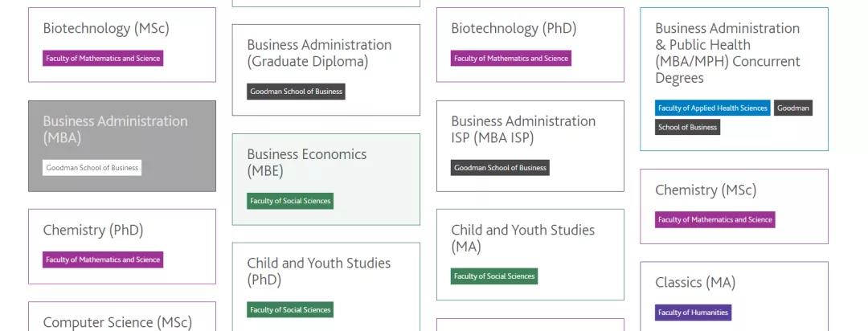This screenshot has width=868, height=331.
Task: Open the Business Economics (MBE) program
Action: [326, 179]
